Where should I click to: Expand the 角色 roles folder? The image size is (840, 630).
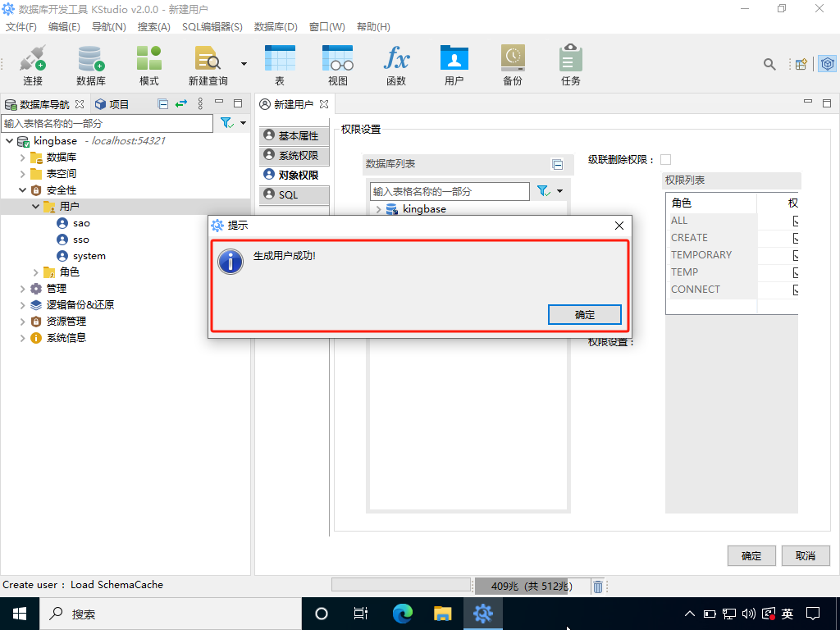pyautogui.click(x=36, y=272)
